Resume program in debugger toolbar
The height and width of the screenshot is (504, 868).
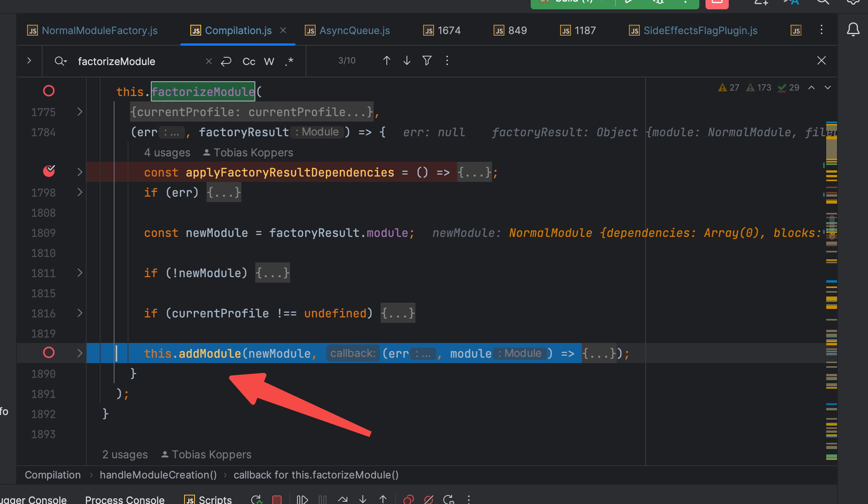pos(302,499)
